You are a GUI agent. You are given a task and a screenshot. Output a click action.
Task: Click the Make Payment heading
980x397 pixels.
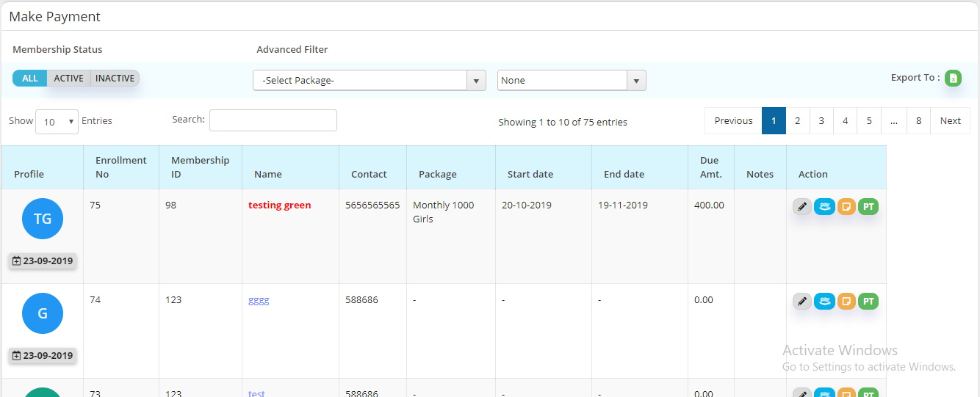pyautogui.click(x=55, y=16)
